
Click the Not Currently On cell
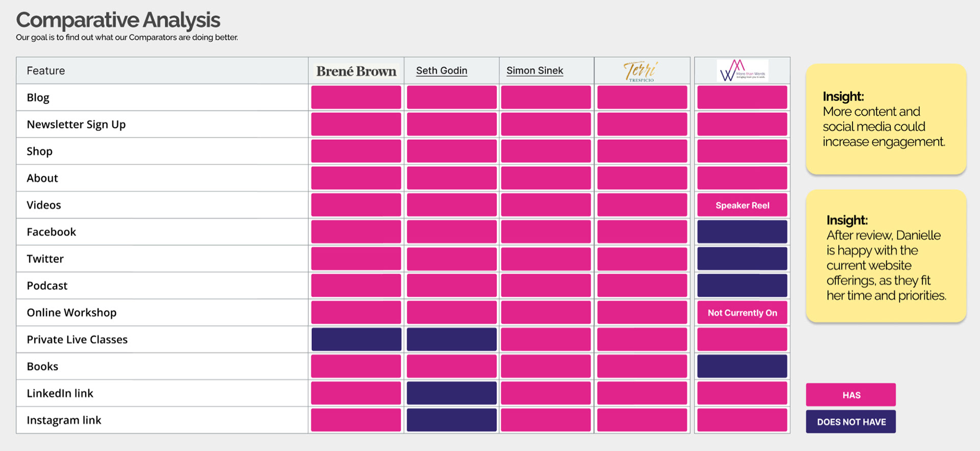(742, 313)
